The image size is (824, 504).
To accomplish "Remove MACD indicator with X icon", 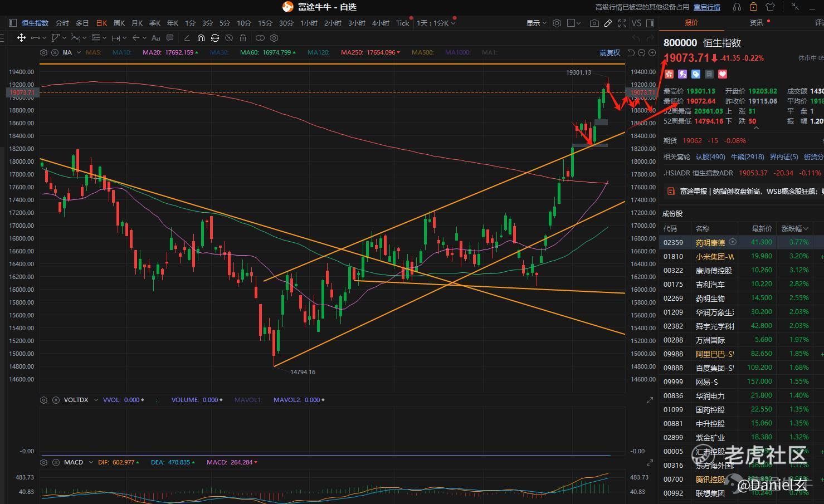I will pyautogui.click(x=55, y=462).
